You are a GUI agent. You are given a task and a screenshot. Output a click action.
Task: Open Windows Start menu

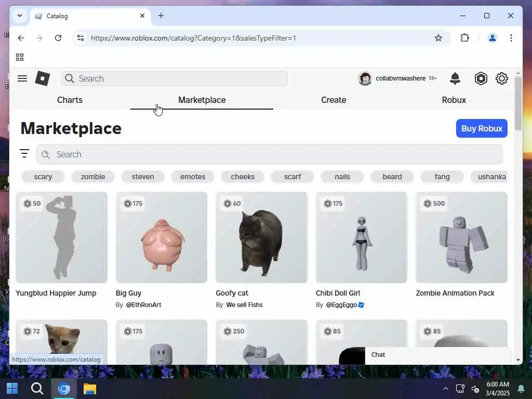click(12, 389)
